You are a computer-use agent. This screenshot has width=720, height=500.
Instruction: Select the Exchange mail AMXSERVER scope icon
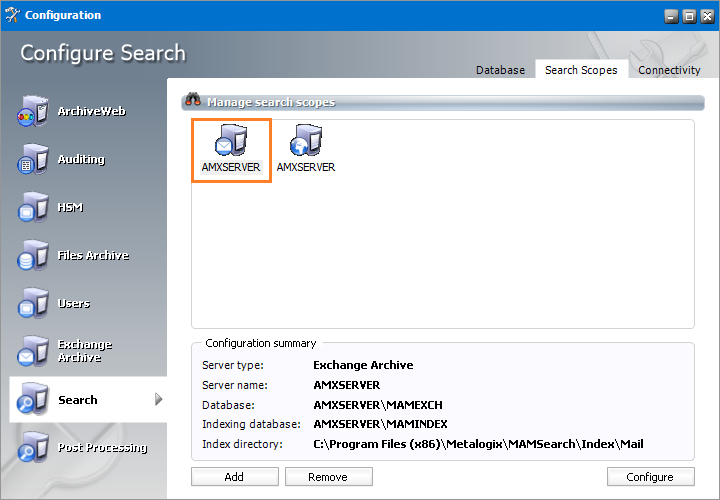click(231, 140)
